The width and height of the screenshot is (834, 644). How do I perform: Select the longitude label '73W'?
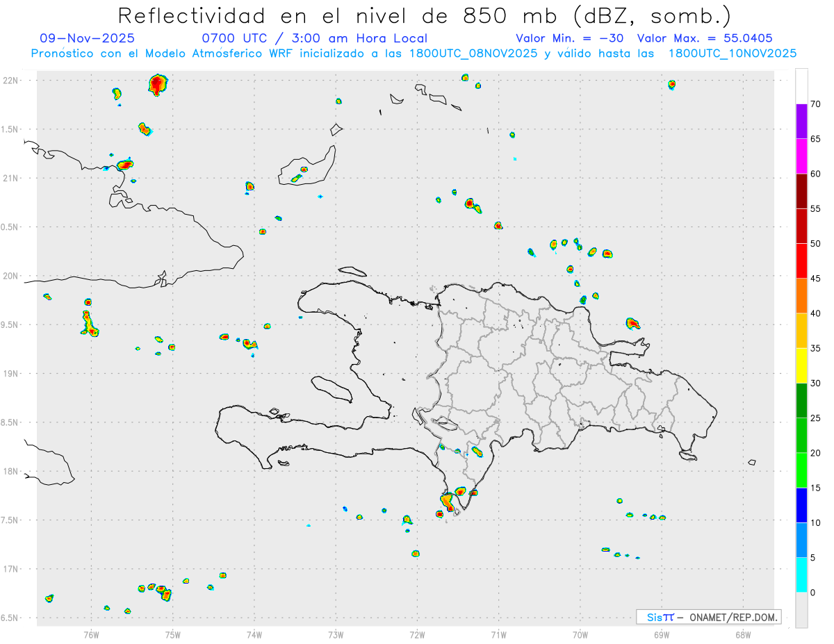[336, 634]
